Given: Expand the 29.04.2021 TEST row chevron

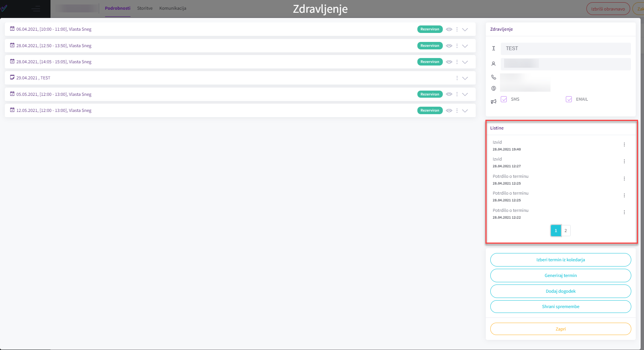Looking at the screenshot, I should [465, 78].
